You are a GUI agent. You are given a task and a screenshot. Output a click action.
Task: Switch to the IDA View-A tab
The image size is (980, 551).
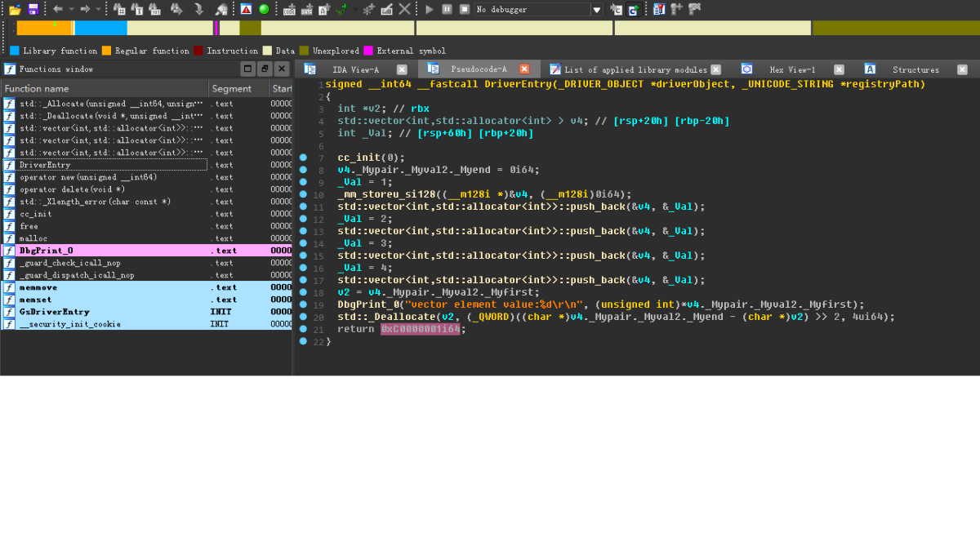coord(355,69)
